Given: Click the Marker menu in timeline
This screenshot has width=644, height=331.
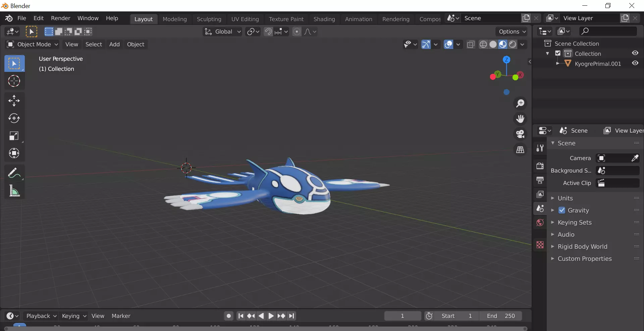Looking at the screenshot, I should [121, 316].
